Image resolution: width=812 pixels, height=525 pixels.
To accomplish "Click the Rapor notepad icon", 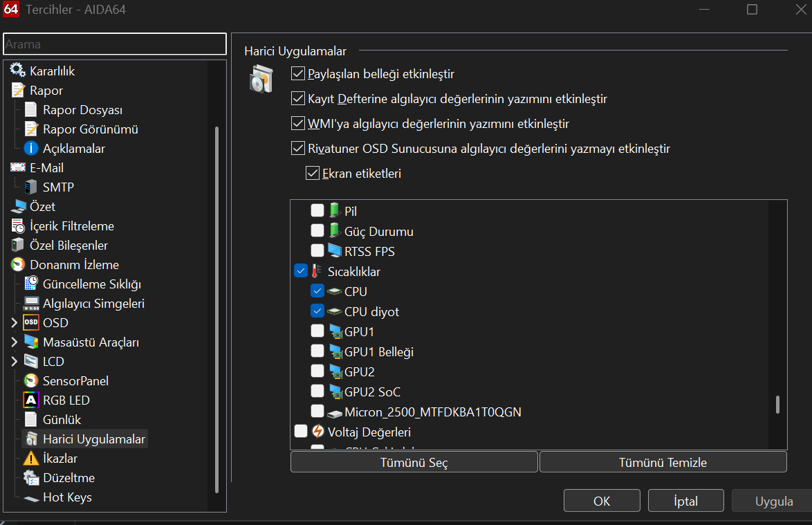I will [x=18, y=90].
